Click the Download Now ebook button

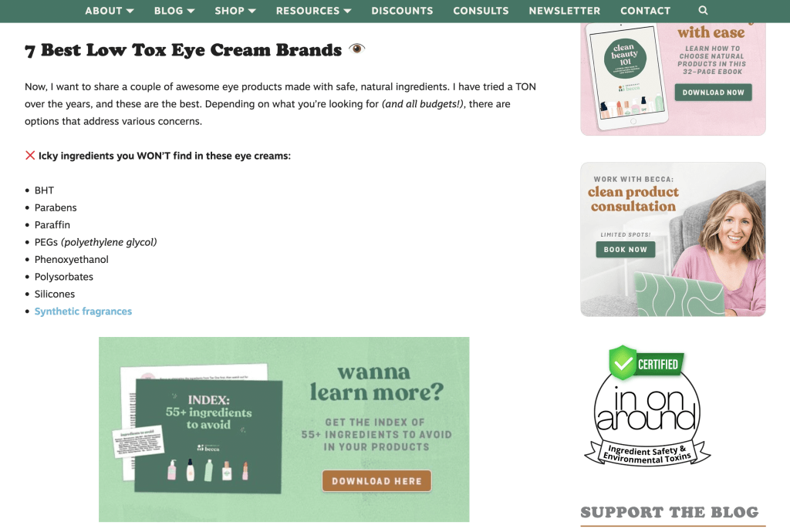713,93
